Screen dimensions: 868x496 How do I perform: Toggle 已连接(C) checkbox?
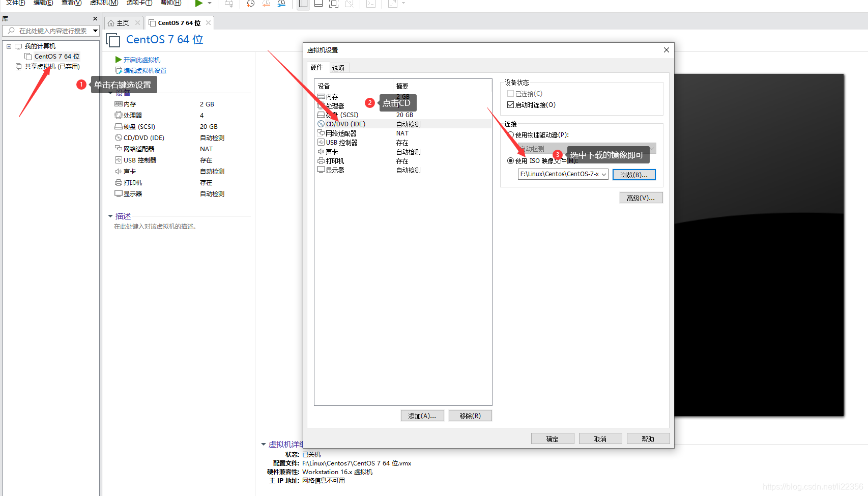point(510,94)
